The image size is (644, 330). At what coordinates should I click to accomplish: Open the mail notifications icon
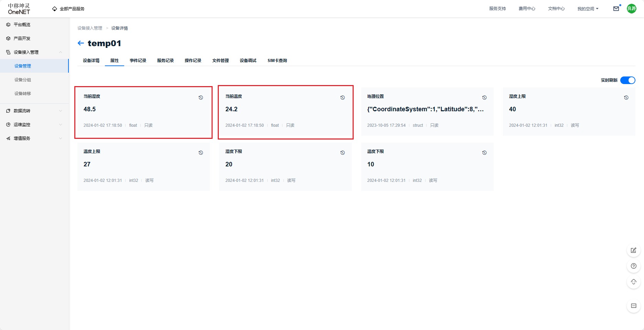(616, 9)
